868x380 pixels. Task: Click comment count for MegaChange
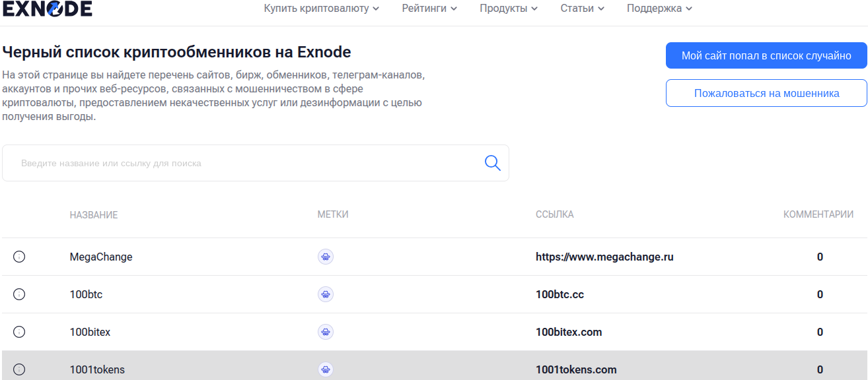pos(820,257)
